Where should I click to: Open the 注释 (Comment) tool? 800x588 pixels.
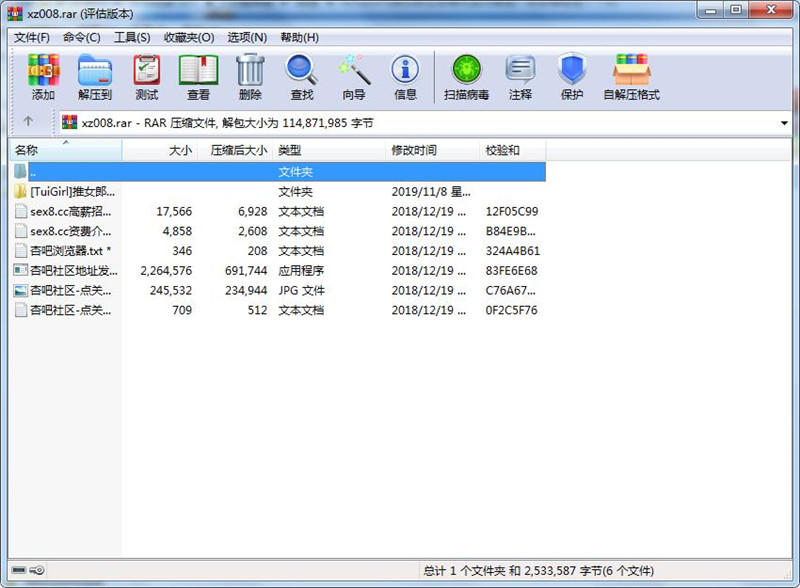click(520, 77)
